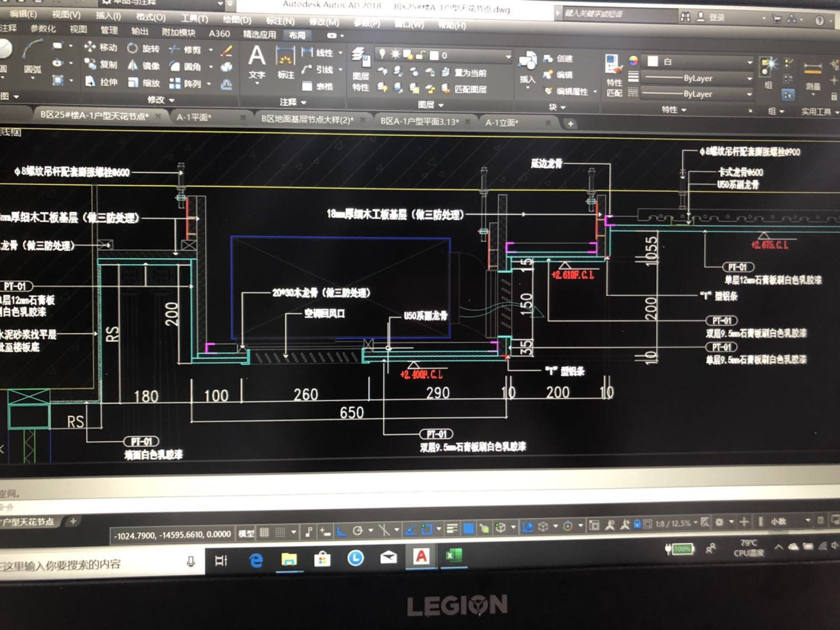
Task: Click the Dimension (标注) tool
Action: pyautogui.click(x=285, y=64)
